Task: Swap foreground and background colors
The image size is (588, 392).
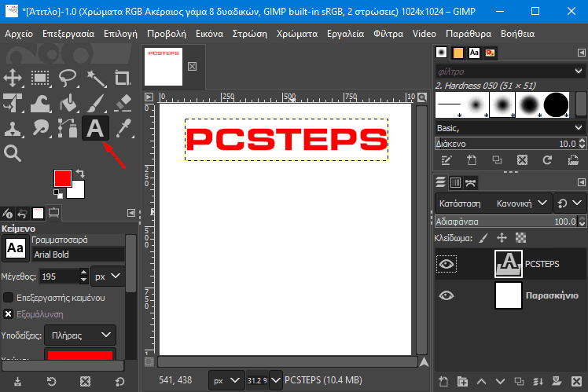Action: pyautogui.click(x=80, y=173)
